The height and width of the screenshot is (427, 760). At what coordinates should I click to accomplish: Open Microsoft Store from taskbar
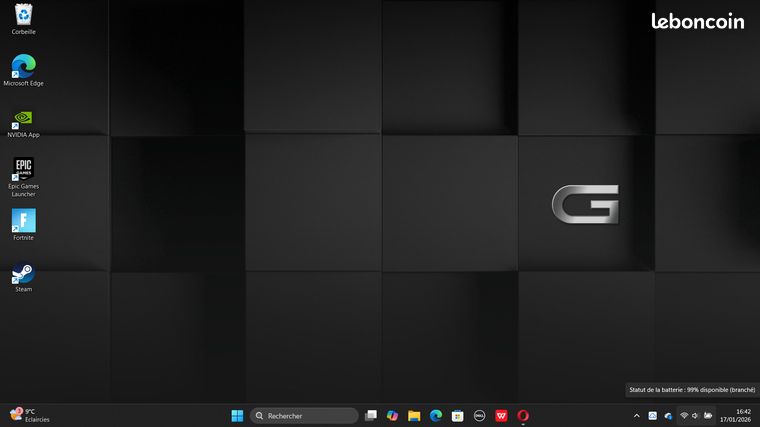pos(458,415)
